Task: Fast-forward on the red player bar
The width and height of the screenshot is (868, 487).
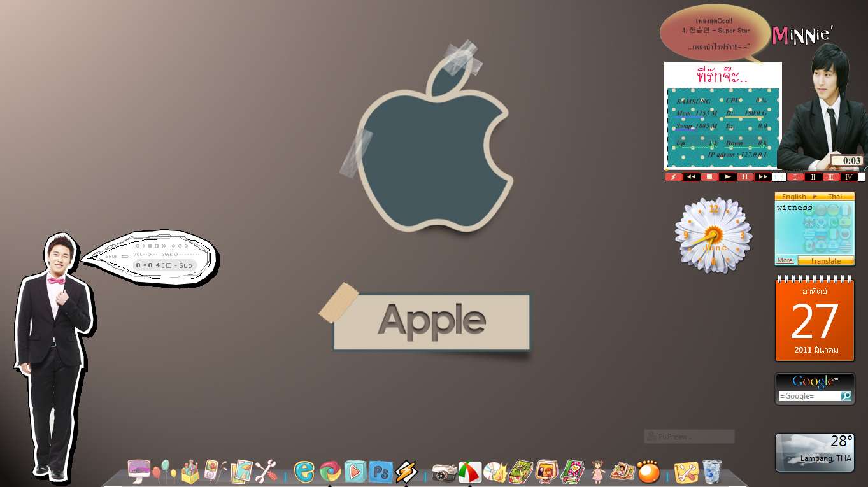Action: tap(763, 177)
